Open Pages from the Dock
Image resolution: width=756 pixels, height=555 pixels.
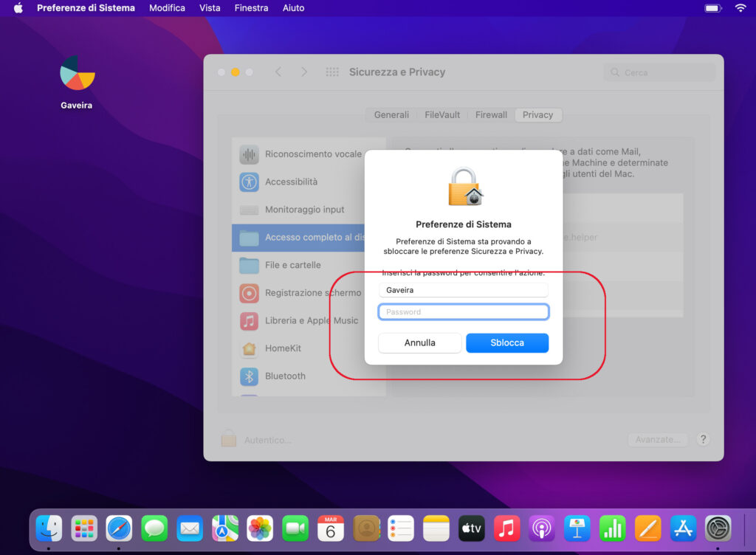[647, 528]
